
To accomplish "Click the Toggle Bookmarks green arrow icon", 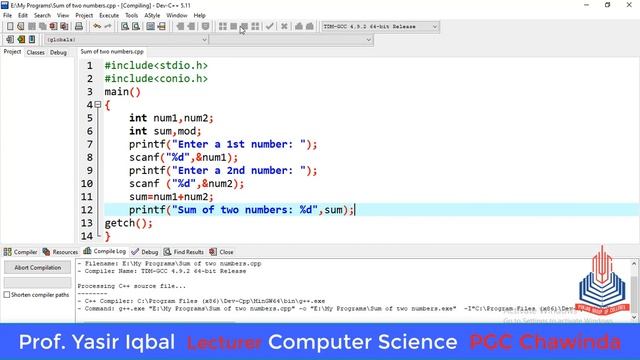I will 21,40.
